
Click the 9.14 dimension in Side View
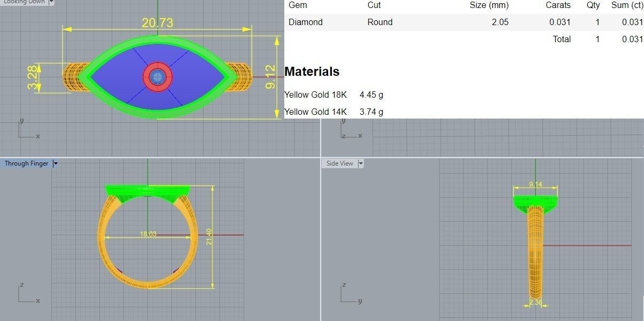pyautogui.click(x=535, y=184)
